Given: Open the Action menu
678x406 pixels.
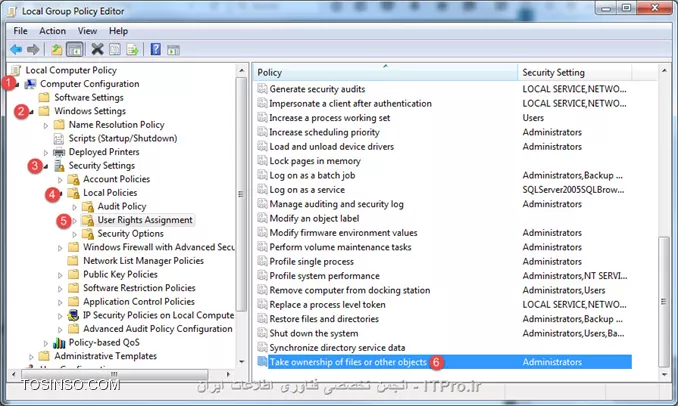Looking at the screenshot, I should (x=52, y=31).
